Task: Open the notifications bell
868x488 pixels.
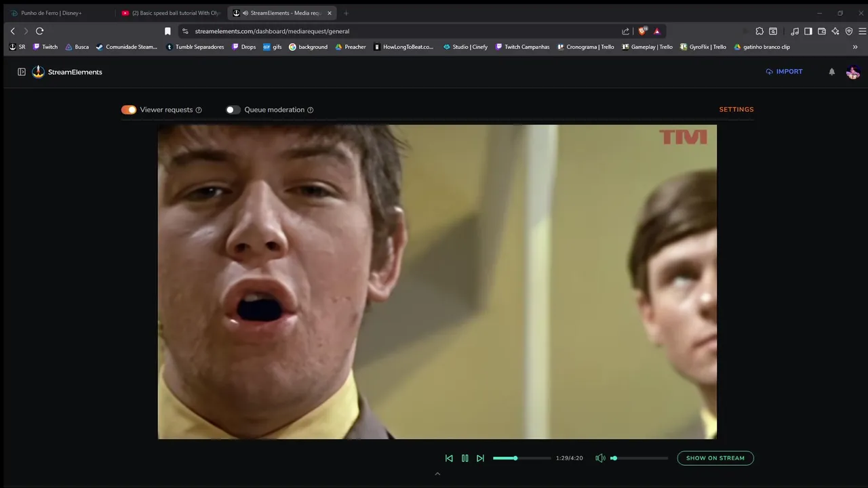Action: (x=832, y=72)
